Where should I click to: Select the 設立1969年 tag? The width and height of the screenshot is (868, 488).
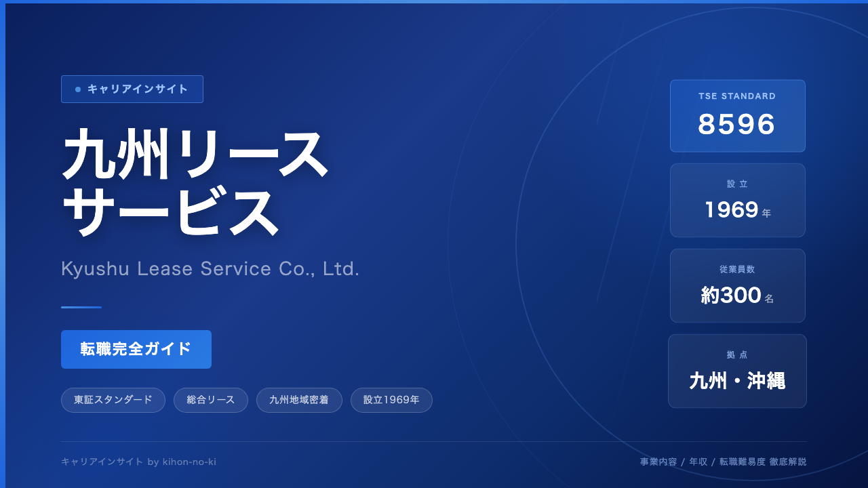391,400
